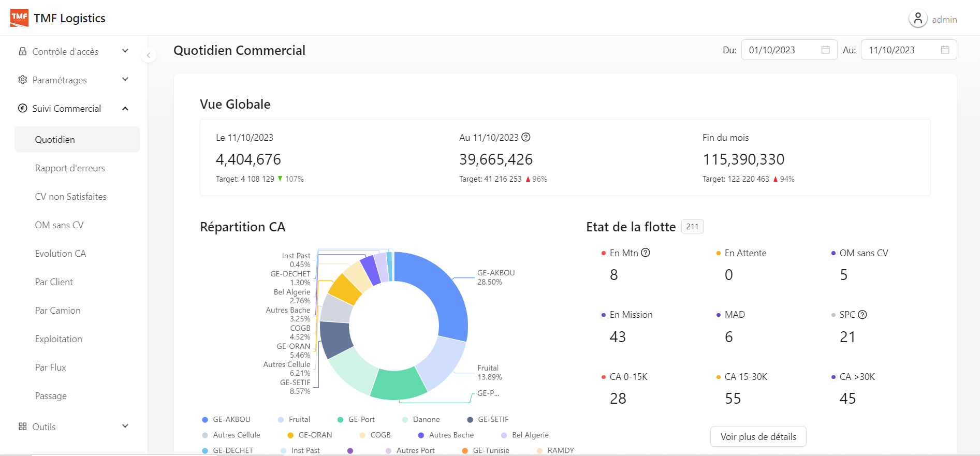Click the gear icon beside Paramétrages
Screen dimensions: 980x456
coord(23,80)
